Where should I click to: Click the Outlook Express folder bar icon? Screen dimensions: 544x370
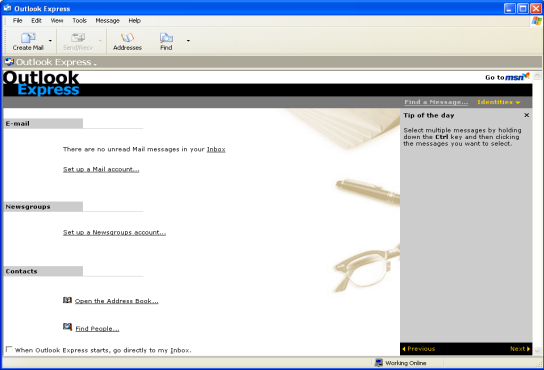click(9, 62)
